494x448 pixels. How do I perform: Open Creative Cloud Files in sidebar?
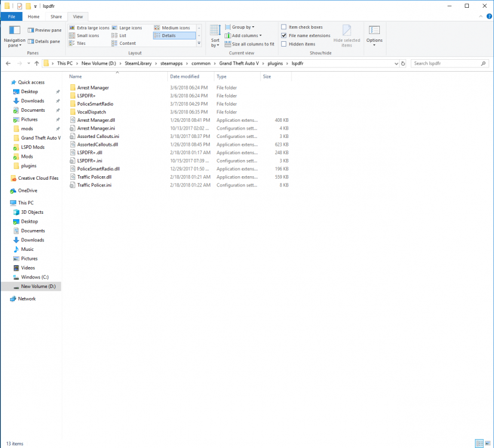(38, 178)
